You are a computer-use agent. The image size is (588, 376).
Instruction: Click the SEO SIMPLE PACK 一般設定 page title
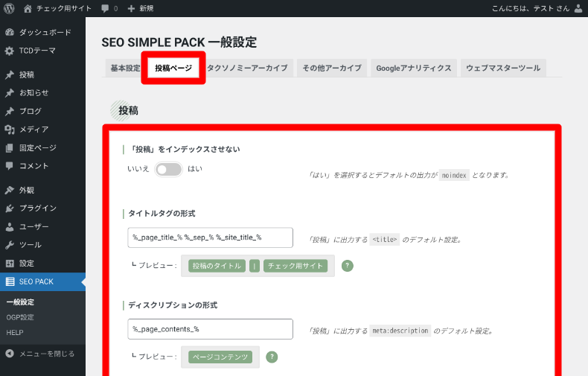(179, 42)
